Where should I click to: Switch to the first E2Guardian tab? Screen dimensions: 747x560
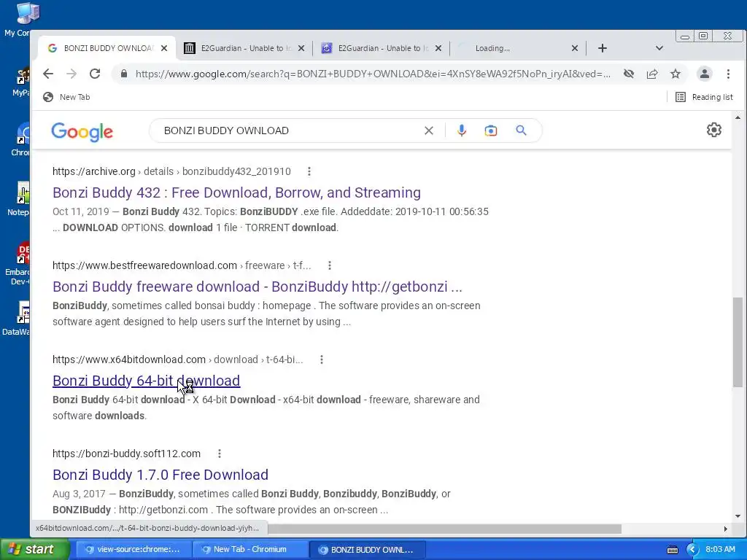[243, 48]
